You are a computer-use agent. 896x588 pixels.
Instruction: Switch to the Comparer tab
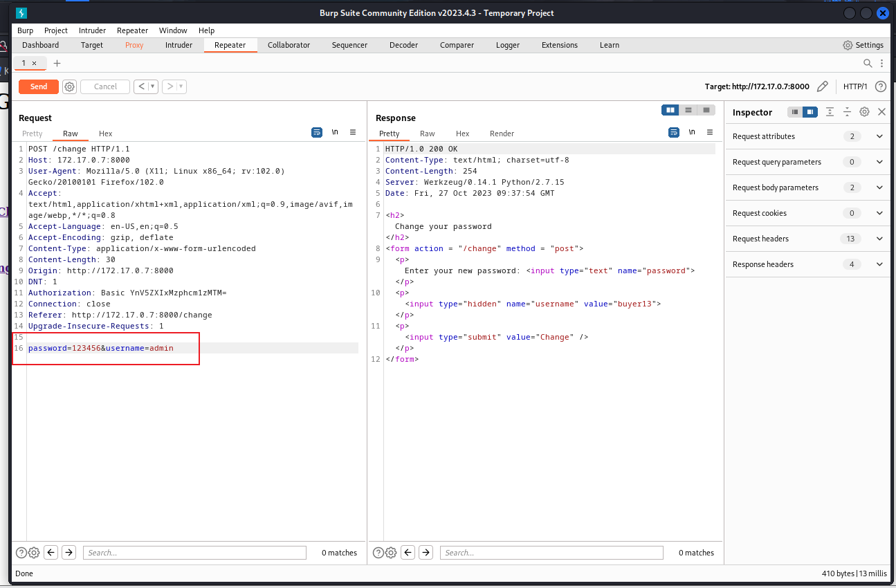[457, 45]
